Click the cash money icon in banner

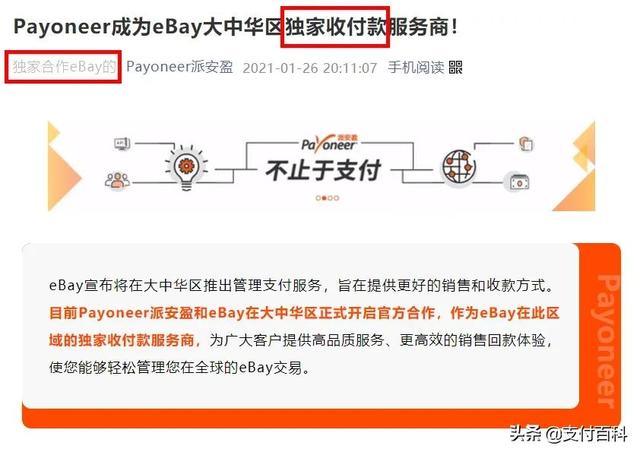pyautogui.click(x=519, y=182)
